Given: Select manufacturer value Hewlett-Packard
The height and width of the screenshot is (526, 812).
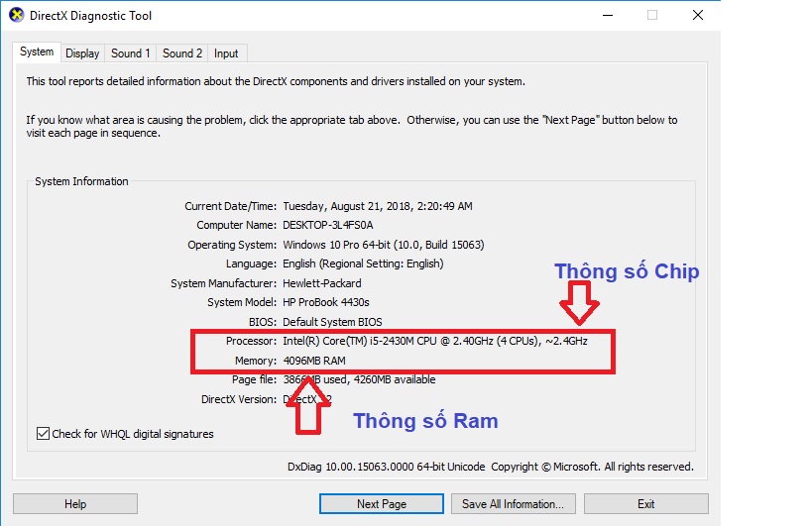Looking at the screenshot, I should pyautogui.click(x=322, y=283).
